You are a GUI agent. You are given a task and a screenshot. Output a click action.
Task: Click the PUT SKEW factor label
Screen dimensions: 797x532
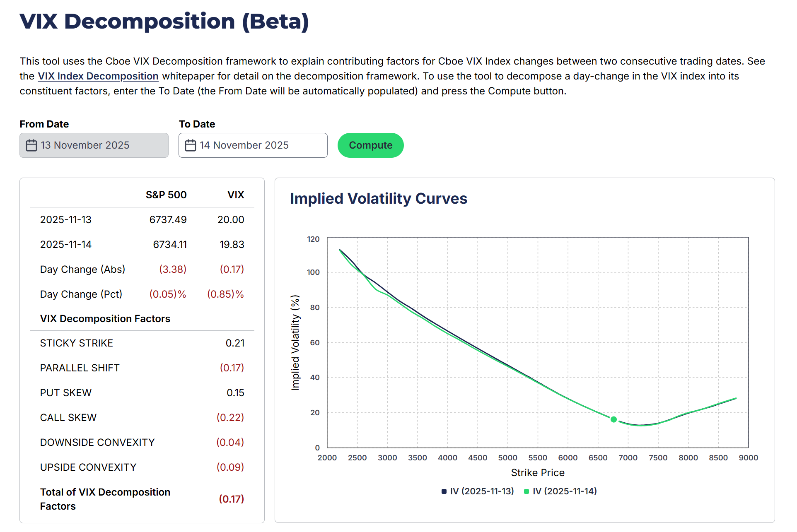click(66, 393)
